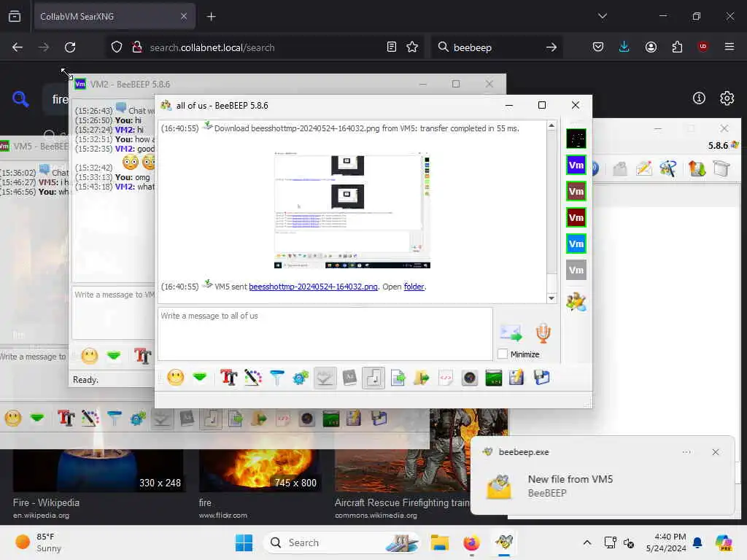Select the dark red Vm avatar
The width and height of the screenshot is (747, 560).
[x=576, y=217]
